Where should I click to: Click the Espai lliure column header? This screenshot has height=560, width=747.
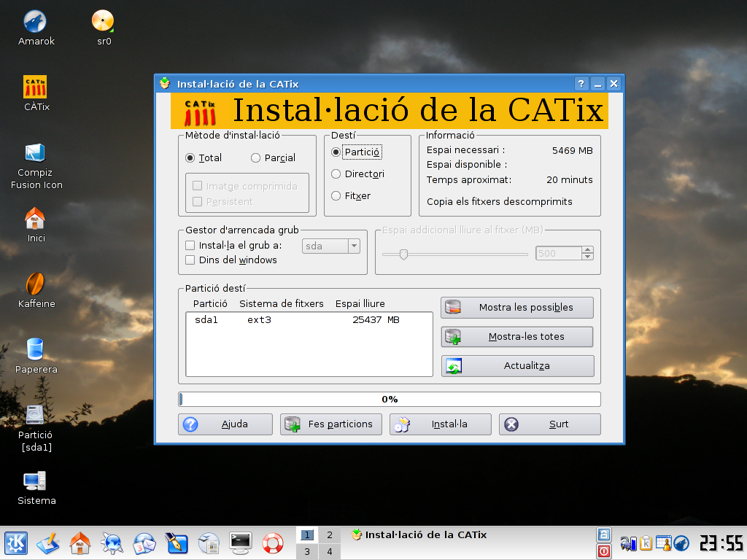coord(360,303)
